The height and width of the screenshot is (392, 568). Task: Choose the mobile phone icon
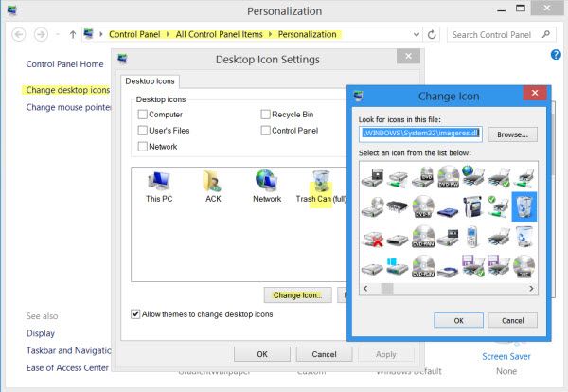[472, 237]
